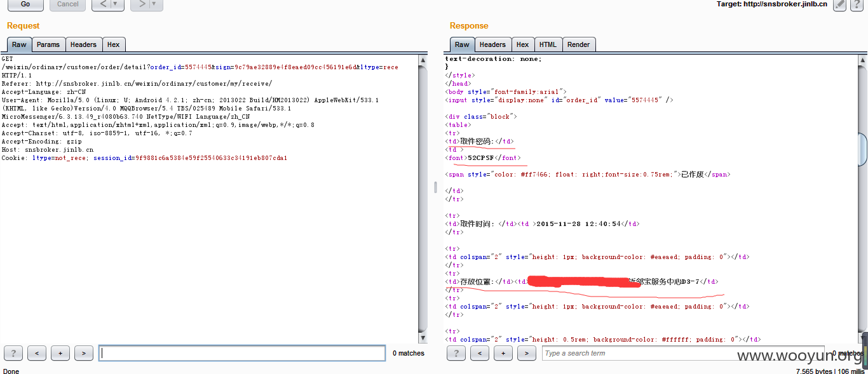Click the bytes and millis status text
The width and height of the screenshot is (868, 374).
(x=830, y=371)
